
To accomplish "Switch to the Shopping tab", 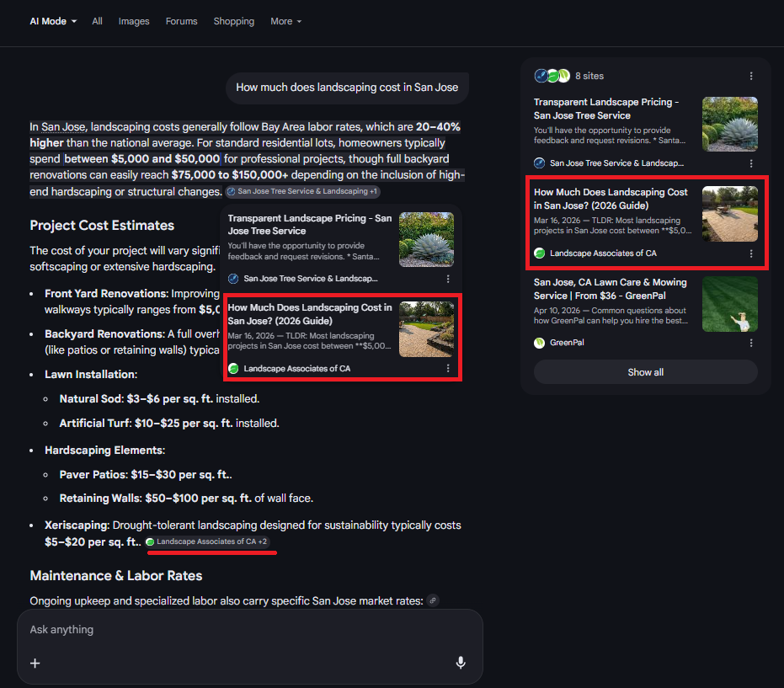I will click(x=234, y=22).
